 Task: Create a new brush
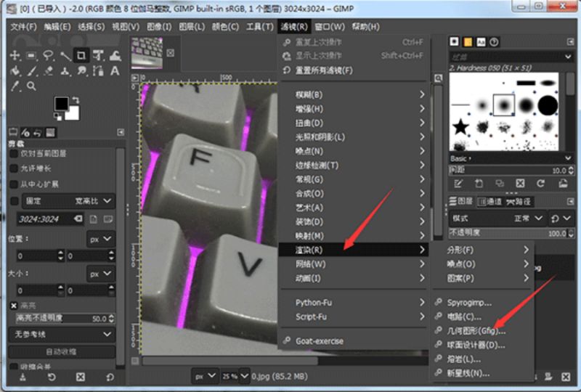(x=479, y=184)
